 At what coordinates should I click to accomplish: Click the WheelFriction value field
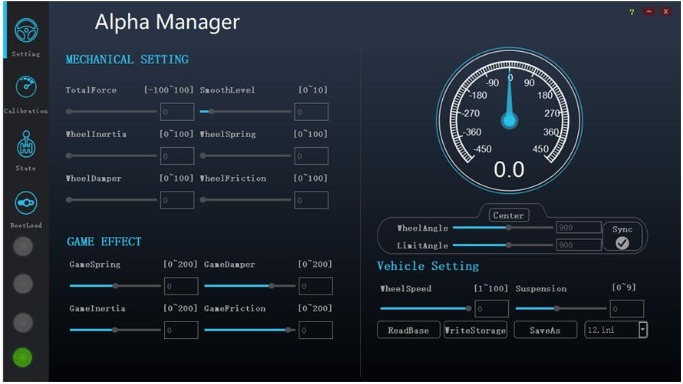coord(311,200)
